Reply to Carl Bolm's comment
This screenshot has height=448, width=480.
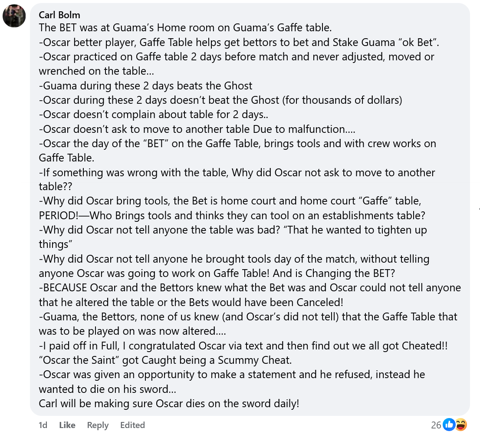98,425
